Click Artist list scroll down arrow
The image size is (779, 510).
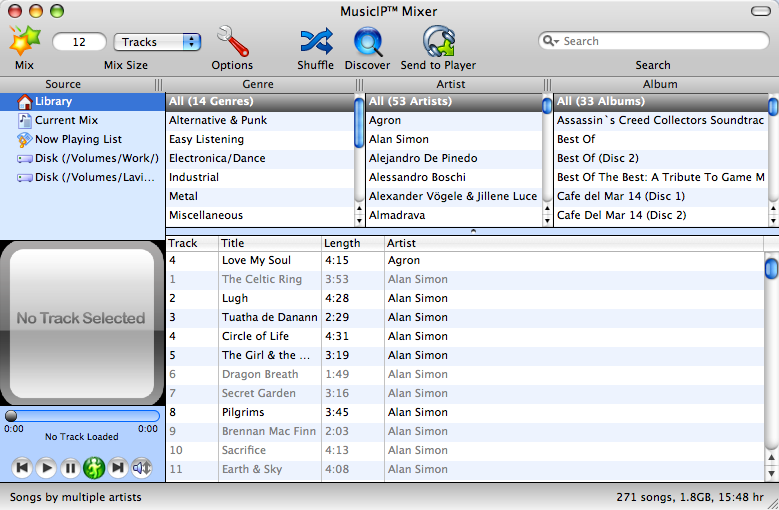547,220
